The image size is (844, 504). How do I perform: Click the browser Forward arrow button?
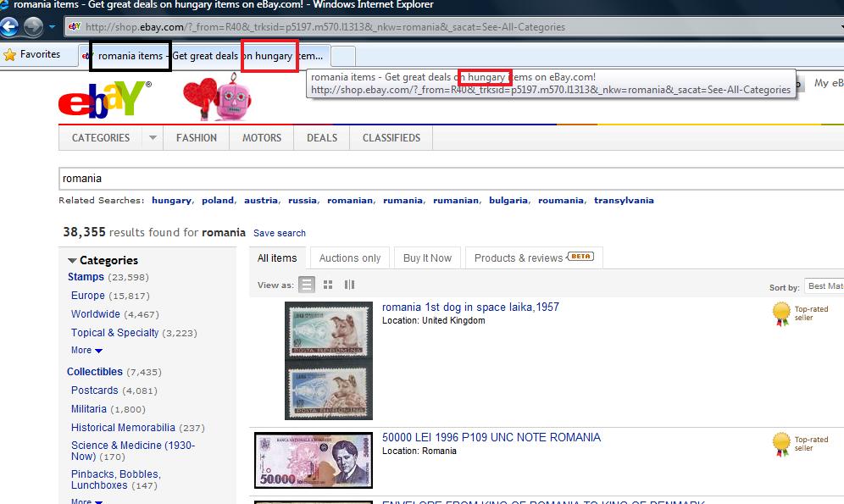click(33, 27)
